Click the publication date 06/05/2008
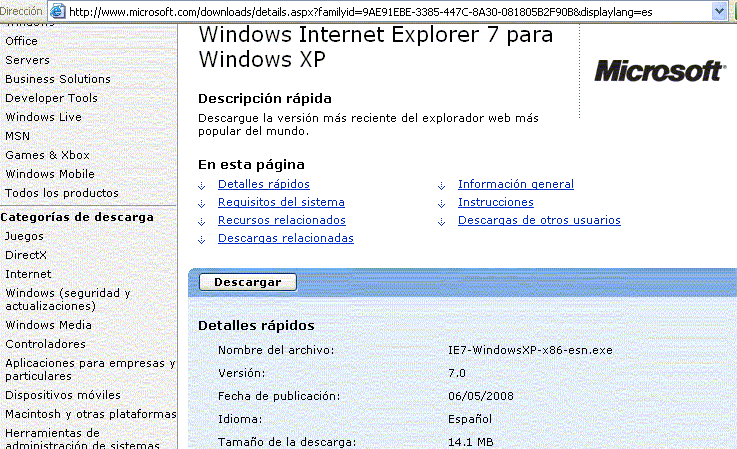Image resolution: width=737 pixels, height=449 pixels. coord(481,396)
